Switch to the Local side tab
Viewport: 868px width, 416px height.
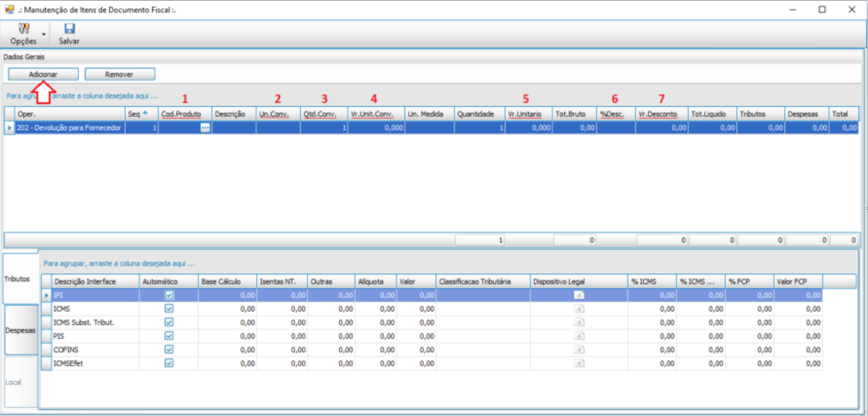20,383
